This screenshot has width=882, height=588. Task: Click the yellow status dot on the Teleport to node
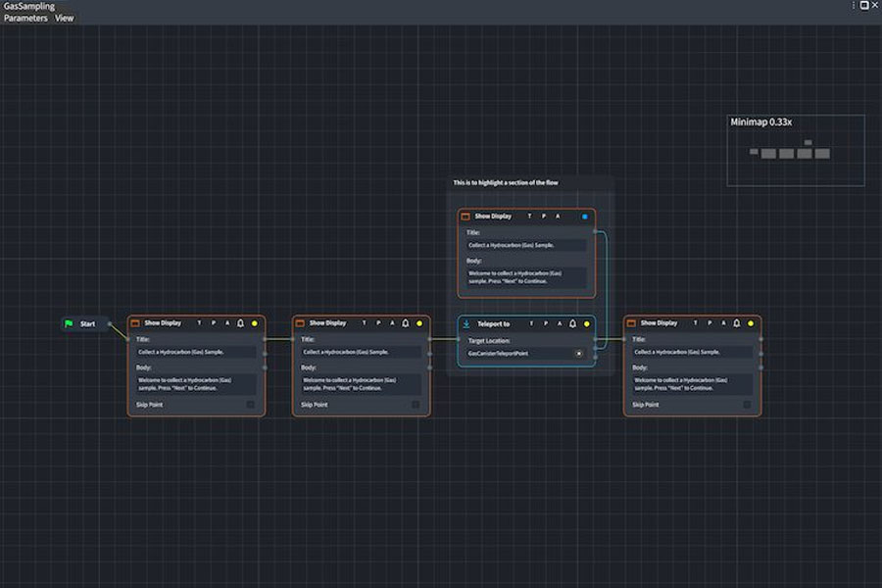587,324
